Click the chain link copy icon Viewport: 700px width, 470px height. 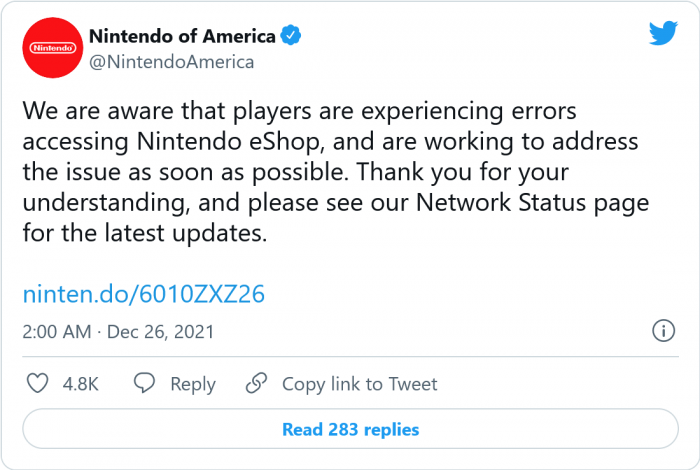point(257,383)
